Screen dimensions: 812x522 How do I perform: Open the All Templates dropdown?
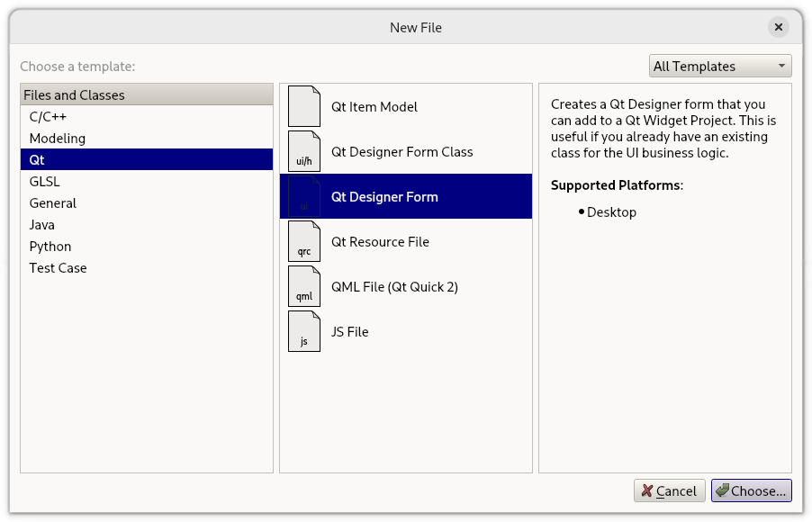(x=720, y=66)
